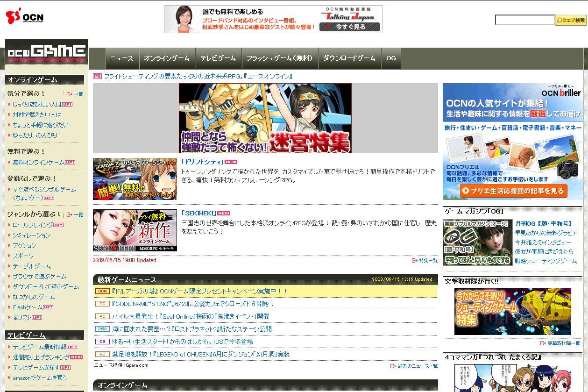
Task: Open the シューティングゲーム特集 banner
Action: [x=512, y=312]
